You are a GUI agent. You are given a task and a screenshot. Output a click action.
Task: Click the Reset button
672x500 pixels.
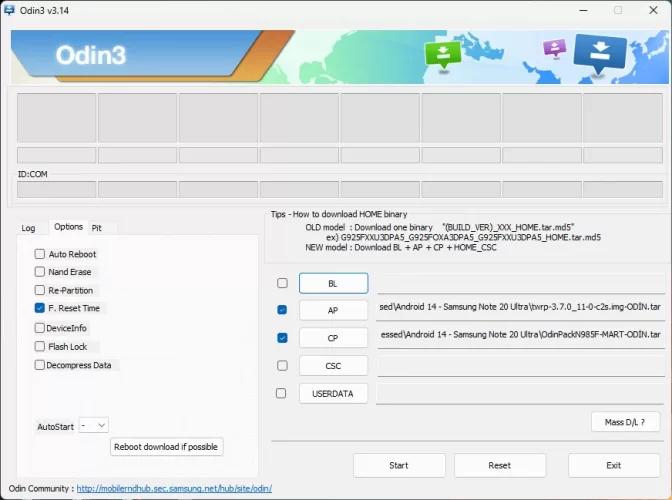(499, 465)
